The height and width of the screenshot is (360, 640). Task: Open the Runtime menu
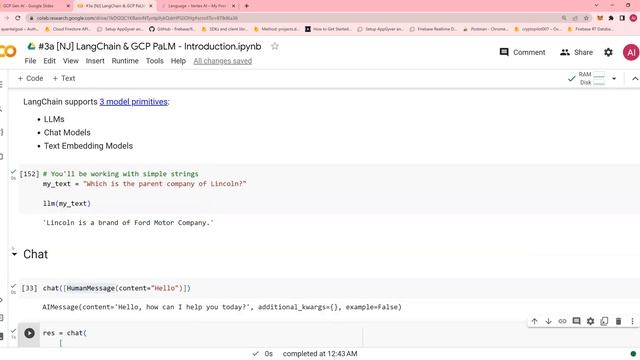125,61
